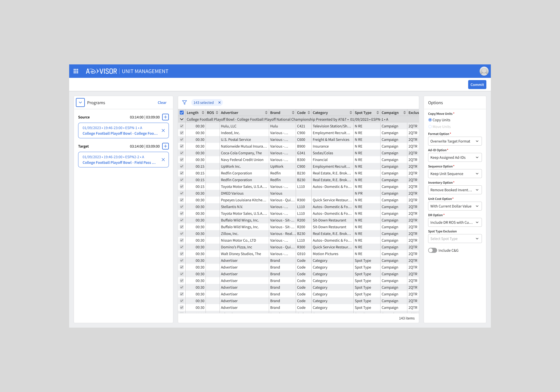Enable the Include C&G toggle
This screenshot has height=392, width=560.
click(433, 250)
